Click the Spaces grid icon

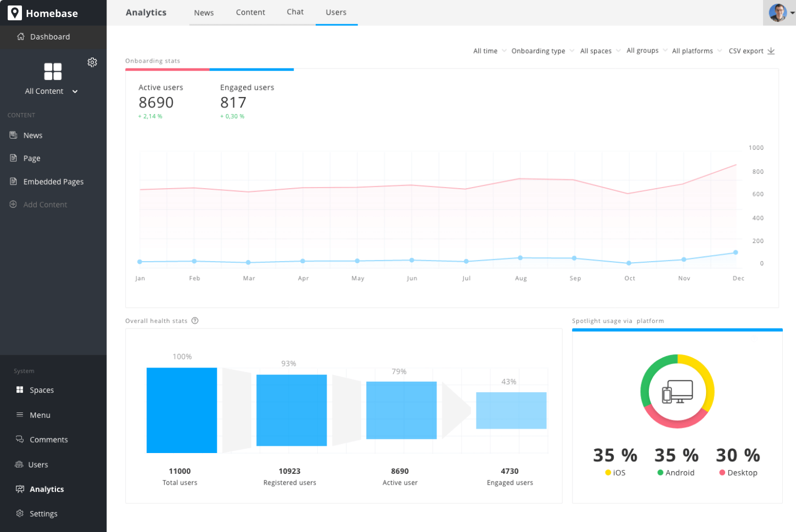point(20,389)
